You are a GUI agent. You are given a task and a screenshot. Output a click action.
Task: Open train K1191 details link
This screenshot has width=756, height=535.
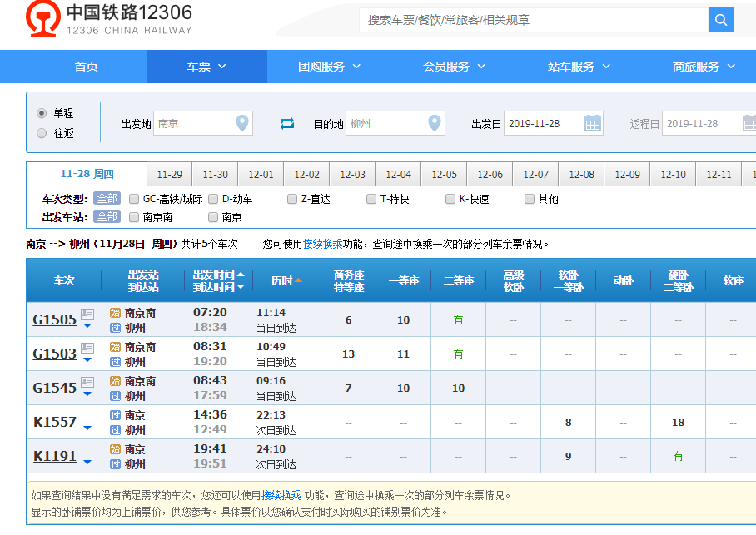[x=54, y=457]
